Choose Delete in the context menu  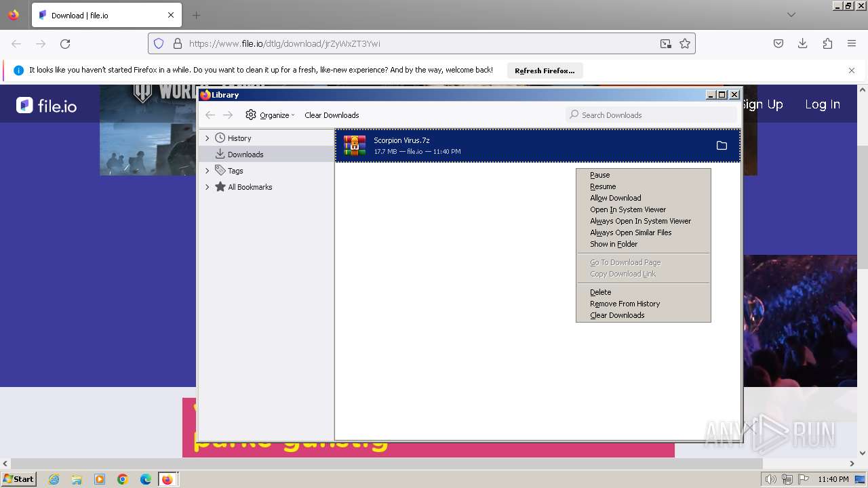click(643, 292)
